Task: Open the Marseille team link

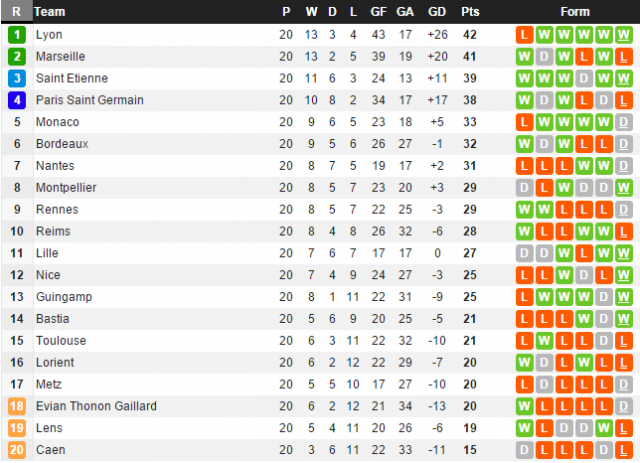Action: [x=60, y=56]
